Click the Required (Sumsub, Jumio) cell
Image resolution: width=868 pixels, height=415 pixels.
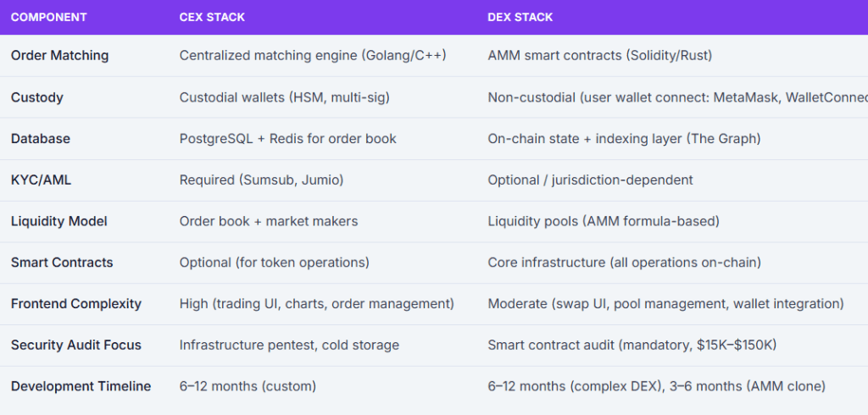pyautogui.click(x=262, y=180)
